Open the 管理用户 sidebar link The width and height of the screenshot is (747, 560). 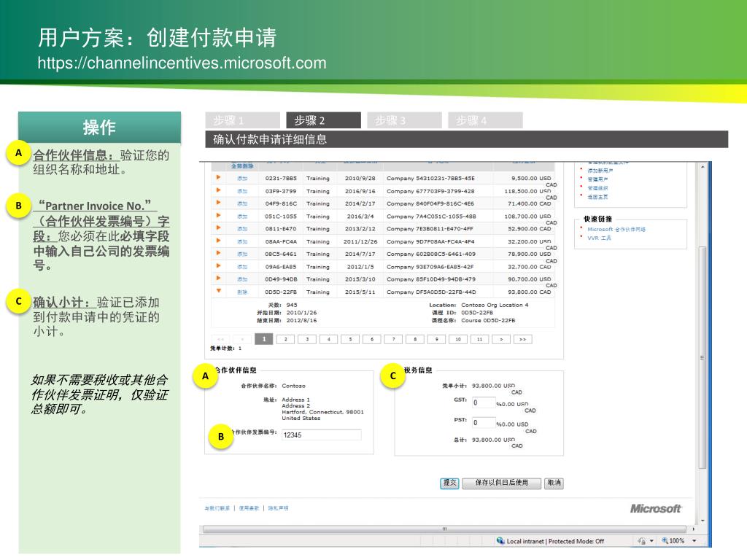[x=597, y=179]
